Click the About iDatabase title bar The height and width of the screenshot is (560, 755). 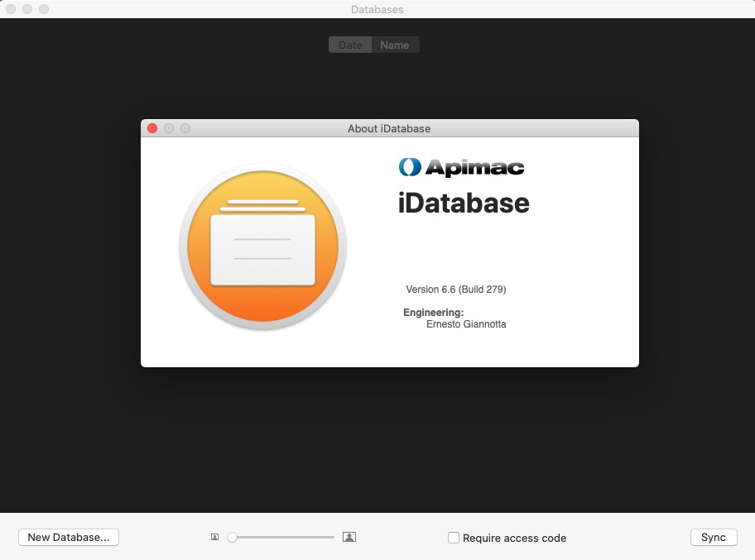pos(390,128)
